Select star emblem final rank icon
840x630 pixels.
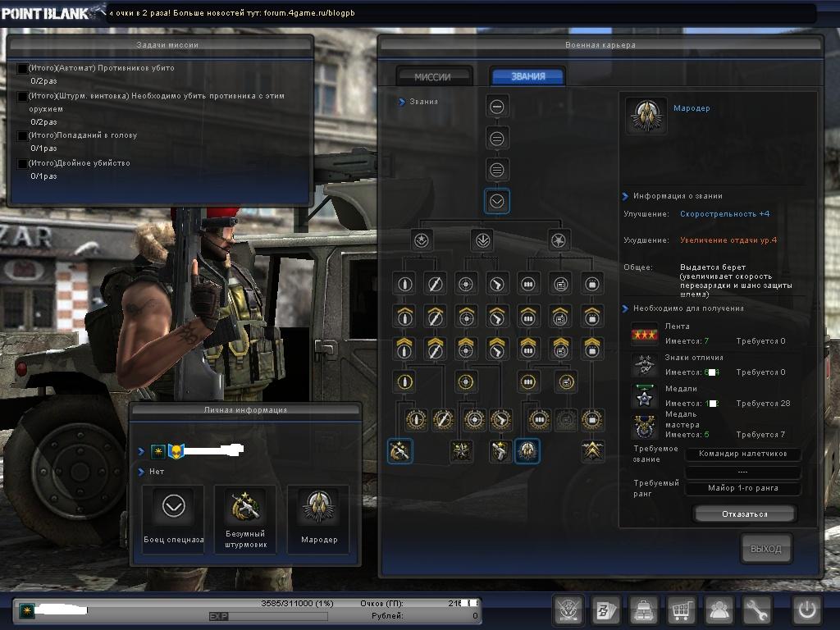click(x=461, y=451)
